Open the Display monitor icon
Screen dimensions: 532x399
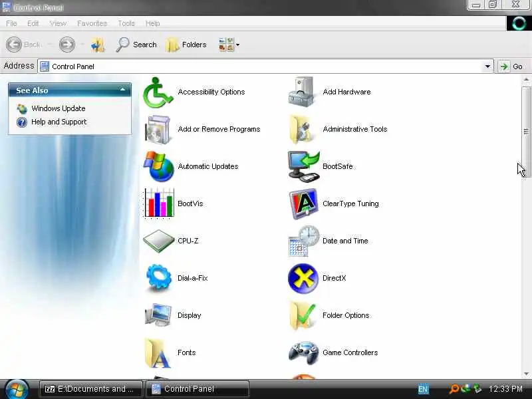pyautogui.click(x=158, y=315)
